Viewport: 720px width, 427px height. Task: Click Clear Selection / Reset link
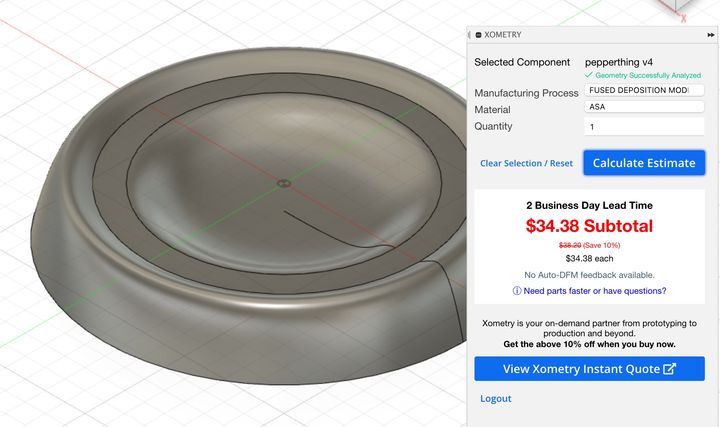tap(526, 163)
